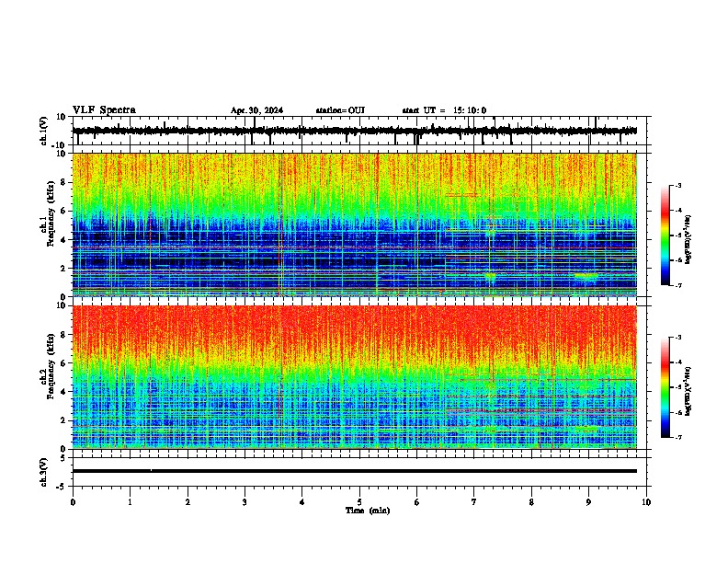This screenshot has width=728, height=563.
Task: Click the 'start UT = 15:10:0' text
Action: point(444,110)
